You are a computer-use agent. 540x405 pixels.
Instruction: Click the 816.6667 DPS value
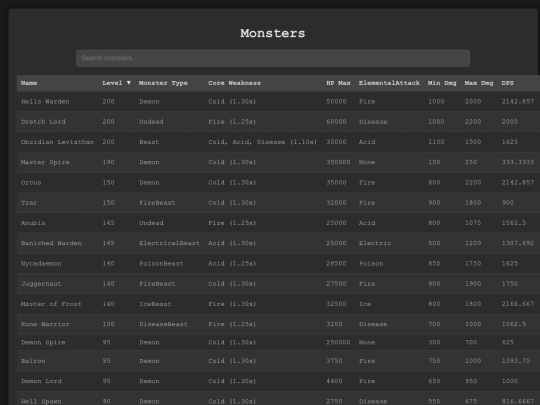pos(518,401)
